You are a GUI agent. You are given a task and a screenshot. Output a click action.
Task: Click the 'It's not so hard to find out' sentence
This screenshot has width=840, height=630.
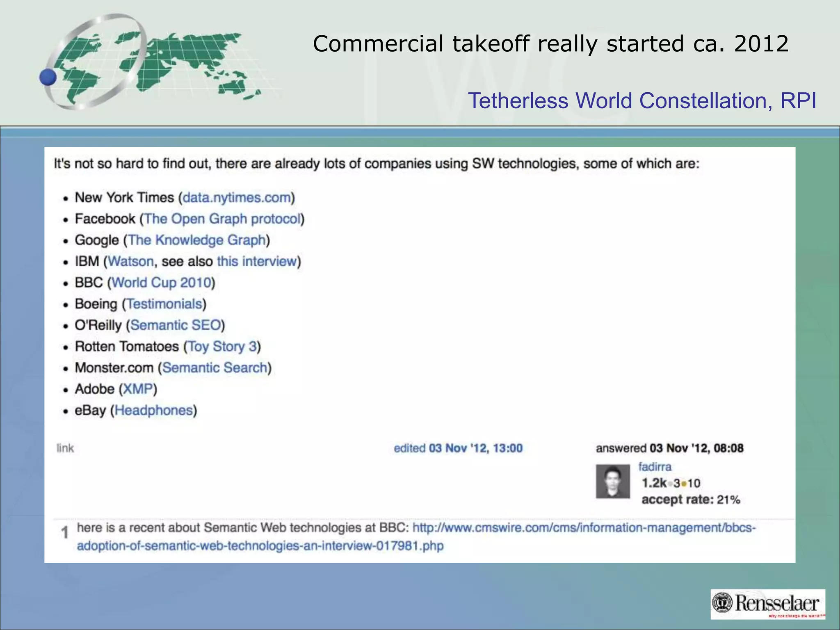click(x=376, y=164)
